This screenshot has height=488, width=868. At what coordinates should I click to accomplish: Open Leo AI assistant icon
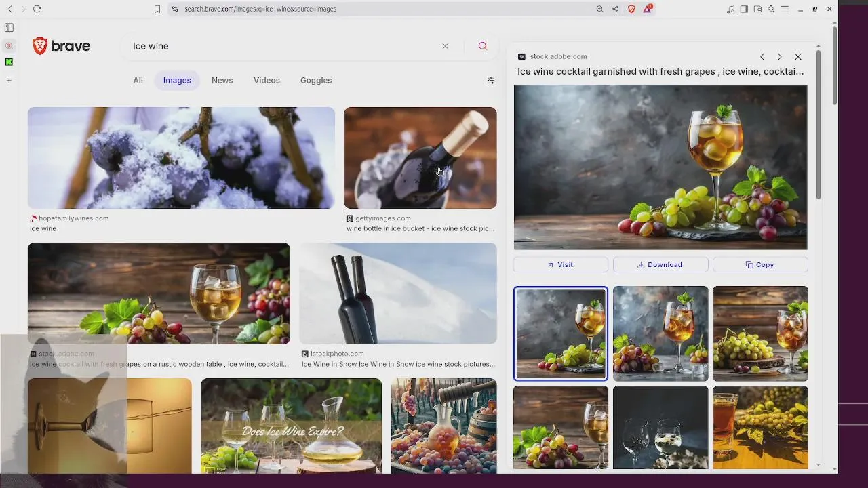[x=771, y=9]
